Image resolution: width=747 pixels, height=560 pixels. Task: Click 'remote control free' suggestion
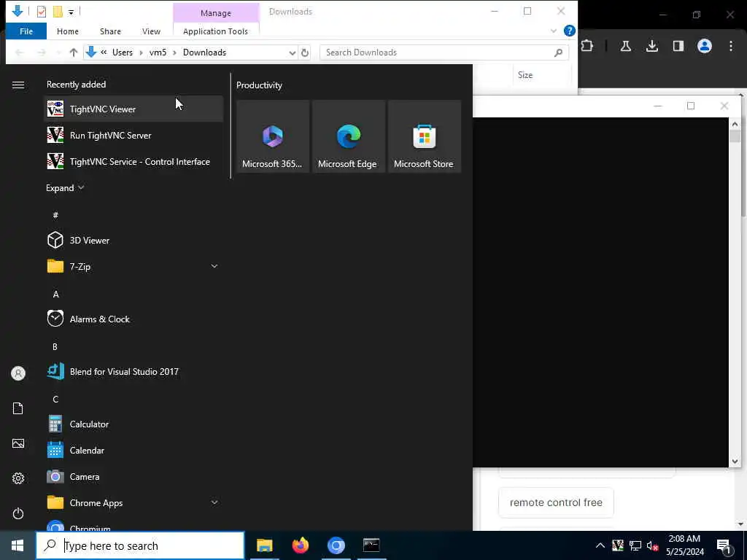[x=556, y=502]
